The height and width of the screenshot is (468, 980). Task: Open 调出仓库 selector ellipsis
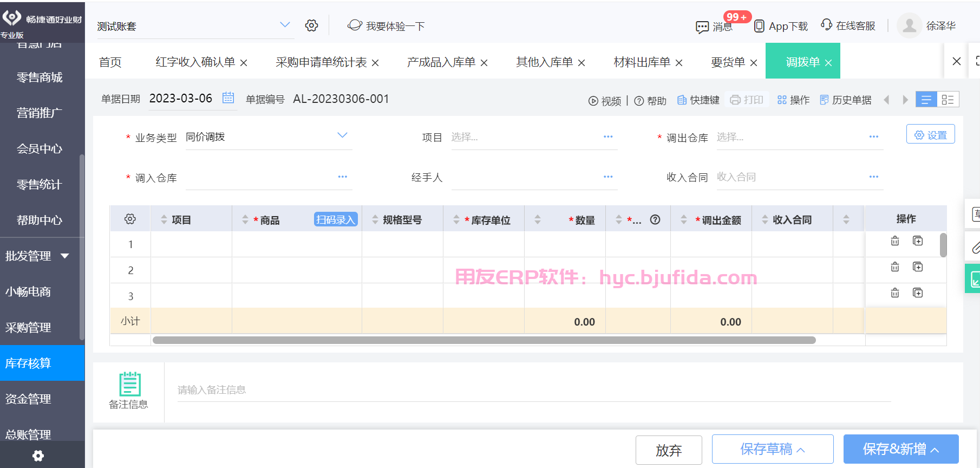[x=874, y=136]
